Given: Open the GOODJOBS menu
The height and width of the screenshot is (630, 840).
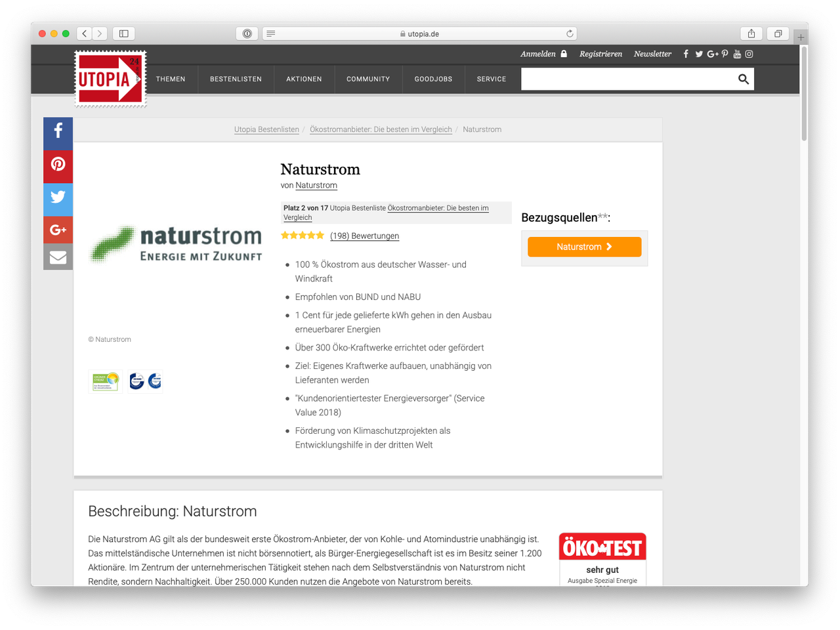Looking at the screenshot, I should (x=433, y=79).
